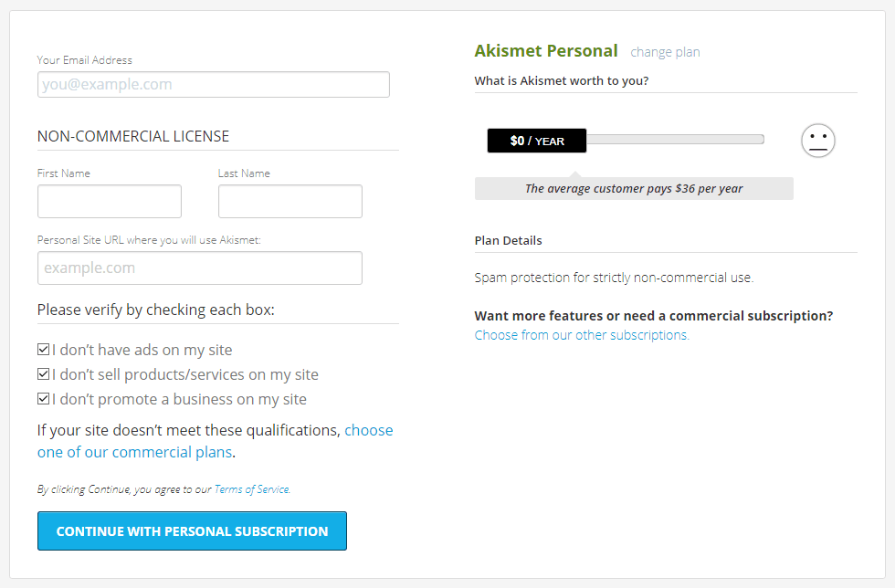The image size is (895, 588).
Task: Click the change plan link
Action: [665, 52]
